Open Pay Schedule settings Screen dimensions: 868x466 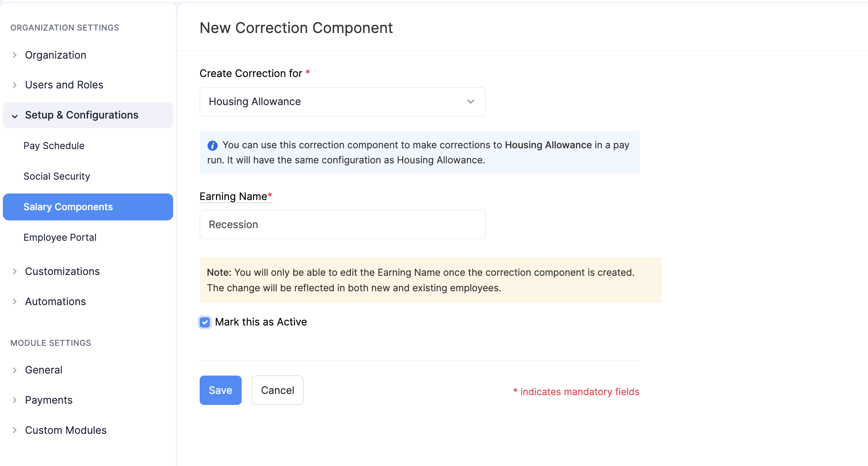[54, 145]
